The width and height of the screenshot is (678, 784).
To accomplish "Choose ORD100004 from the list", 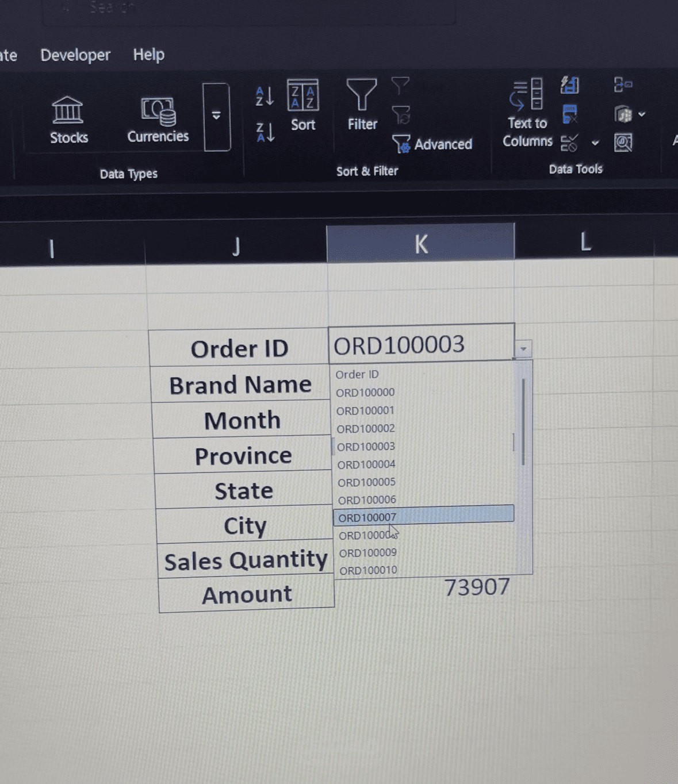I will 366,464.
